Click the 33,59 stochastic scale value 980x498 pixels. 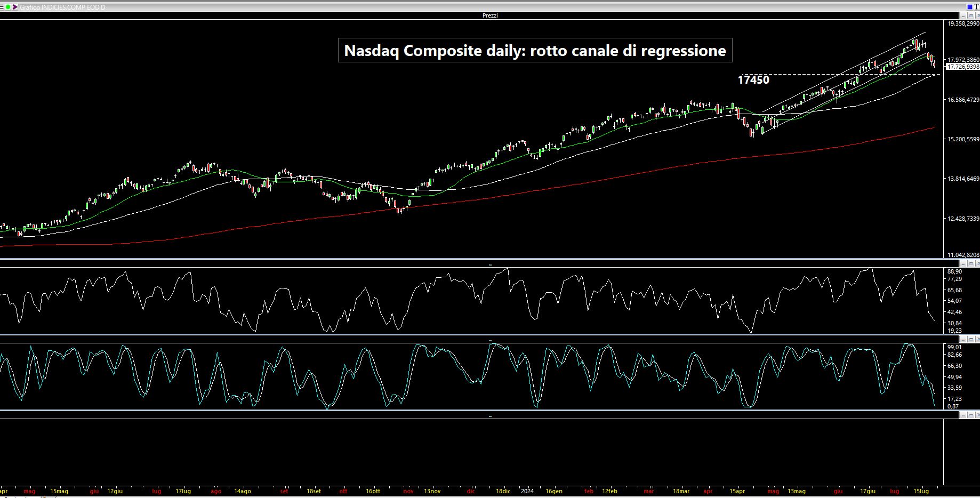tap(954, 388)
